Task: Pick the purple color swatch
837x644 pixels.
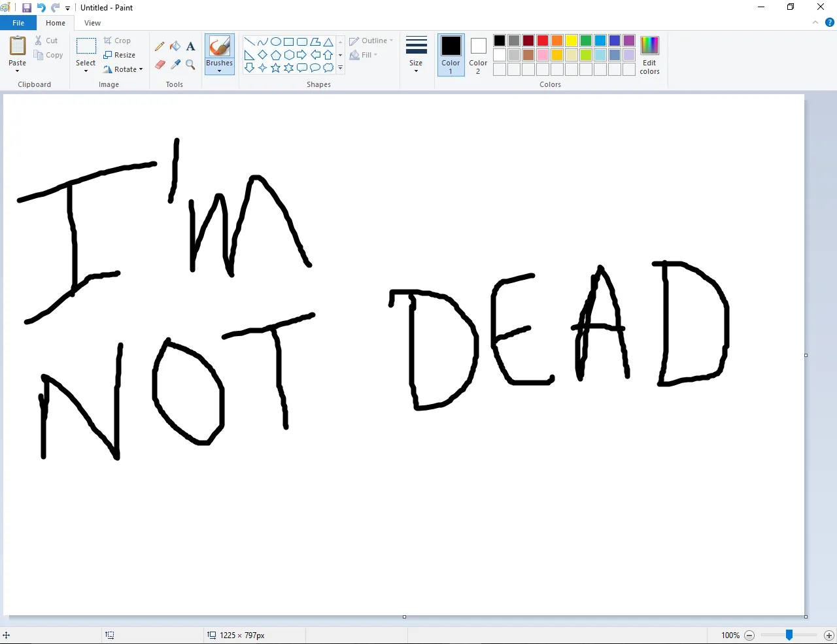Action: click(629, 41)
